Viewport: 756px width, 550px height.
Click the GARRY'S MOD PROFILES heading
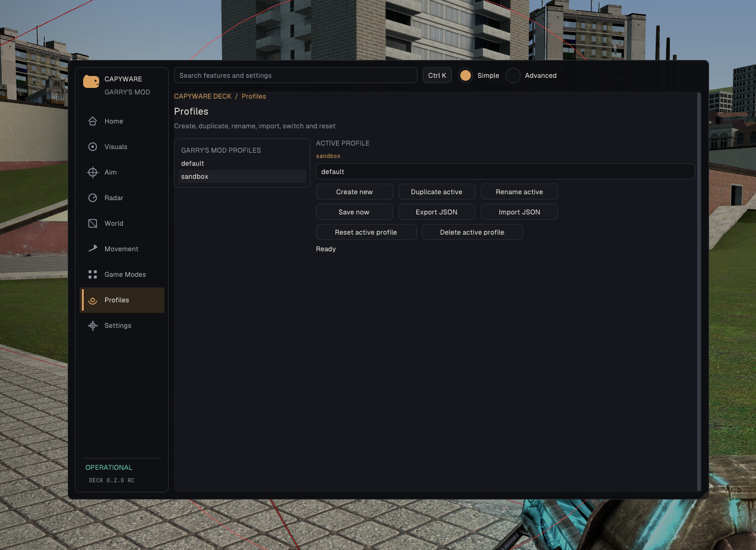221,150
